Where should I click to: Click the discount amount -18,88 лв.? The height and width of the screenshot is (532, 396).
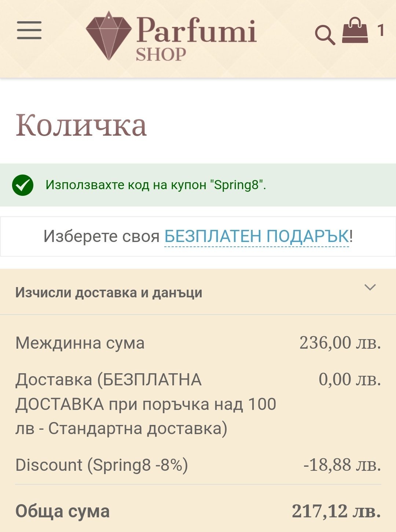342,465
